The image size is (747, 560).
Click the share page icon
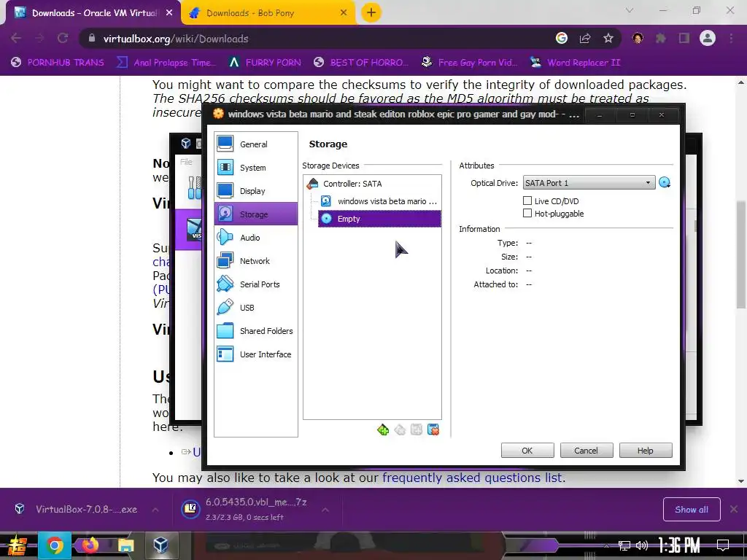(585, 38)
